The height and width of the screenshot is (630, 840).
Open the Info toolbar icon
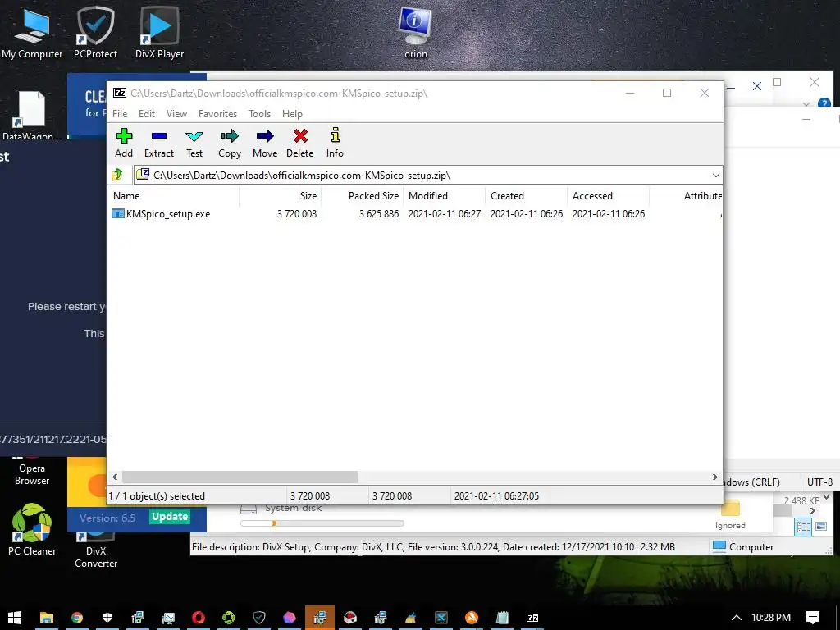click(x=335, y=143)
